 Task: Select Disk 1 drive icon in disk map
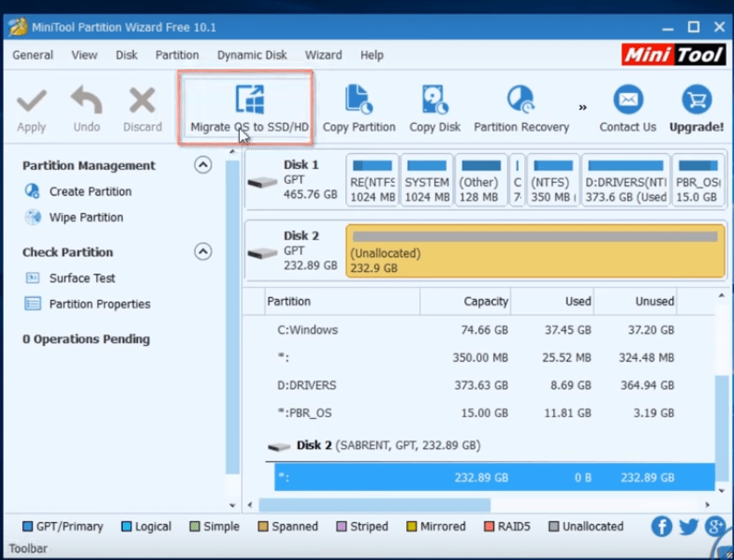pyautogui.click(x=262, y=182)
